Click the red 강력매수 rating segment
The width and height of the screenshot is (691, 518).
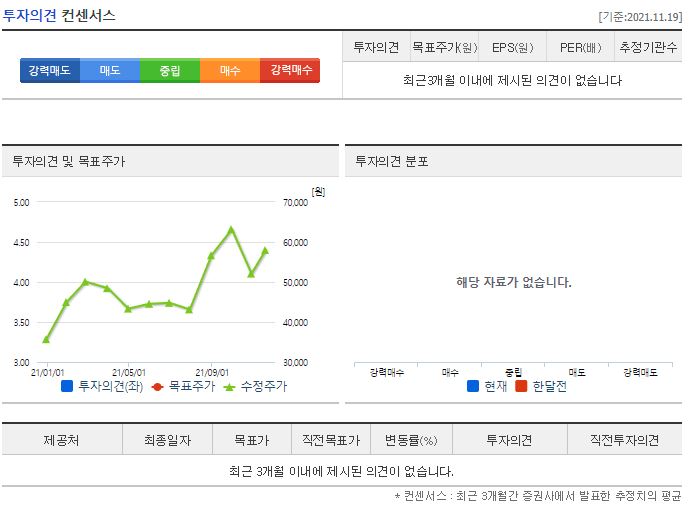point(290,71)
